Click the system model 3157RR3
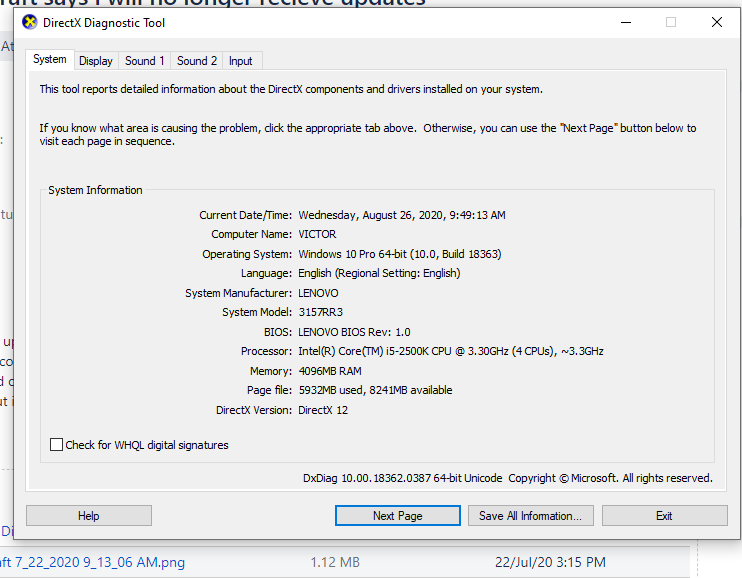This screenshot has width=742, height=578. 320,312
